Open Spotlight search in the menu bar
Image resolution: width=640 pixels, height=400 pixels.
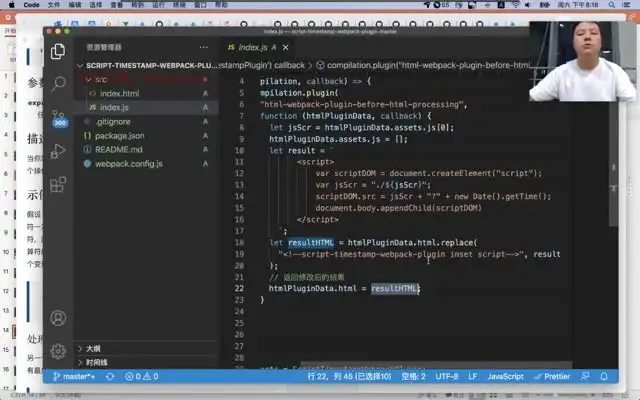[611, 4]
